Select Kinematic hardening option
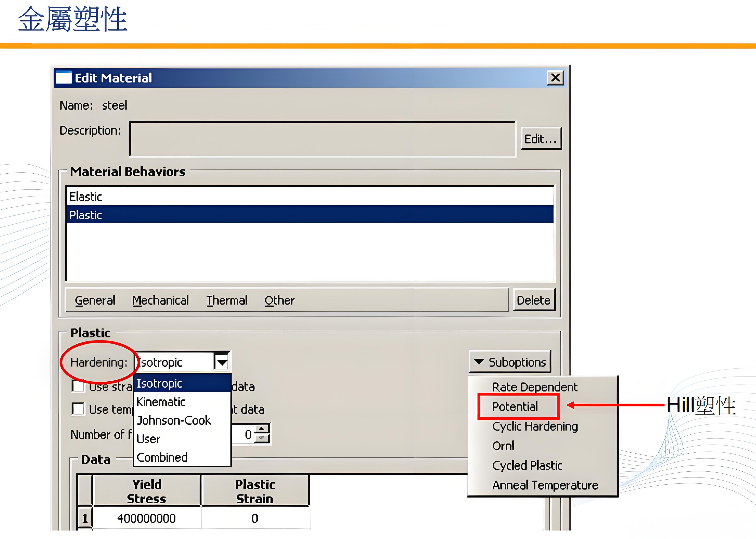 161,402
